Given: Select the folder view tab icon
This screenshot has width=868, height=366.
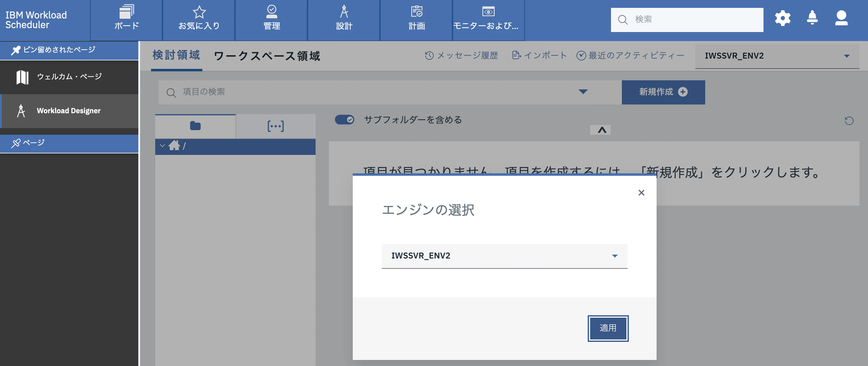Looking at the screenshot, I should point(195,126).
